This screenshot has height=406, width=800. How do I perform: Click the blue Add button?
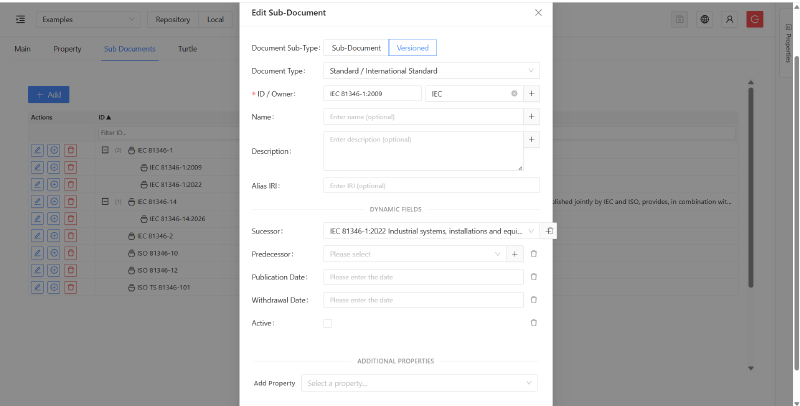[x=48, y=94]
